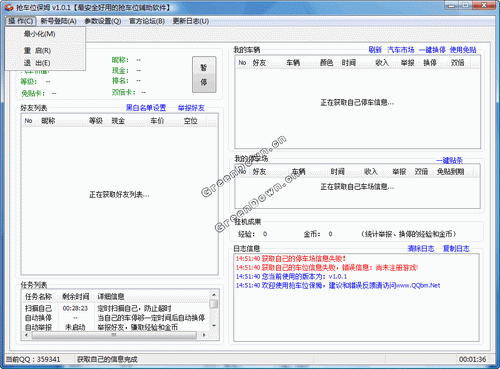Open the 新号登陆(A) menu
The height and width of the screenshot is (369, 500).
point(58,21)
